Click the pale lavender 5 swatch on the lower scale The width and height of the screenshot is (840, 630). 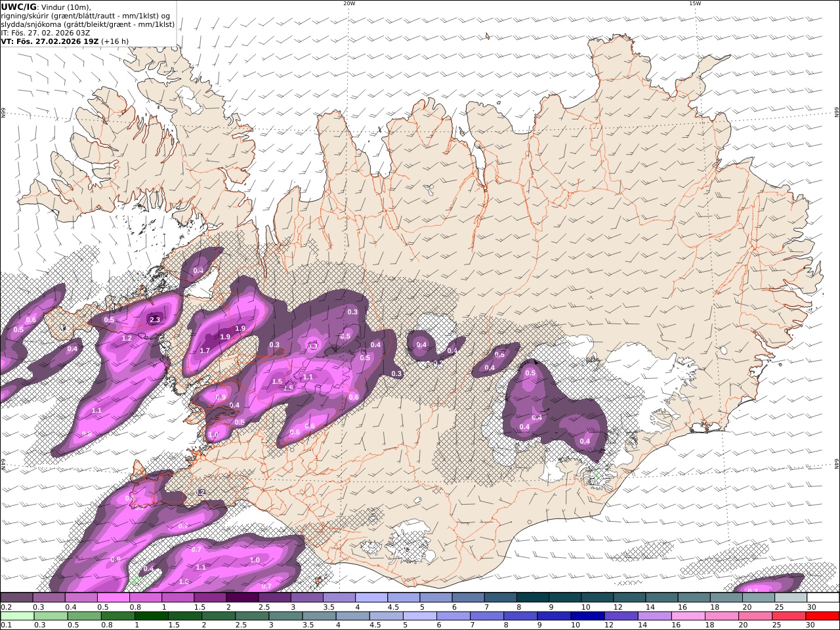click(x=420, y=616)
